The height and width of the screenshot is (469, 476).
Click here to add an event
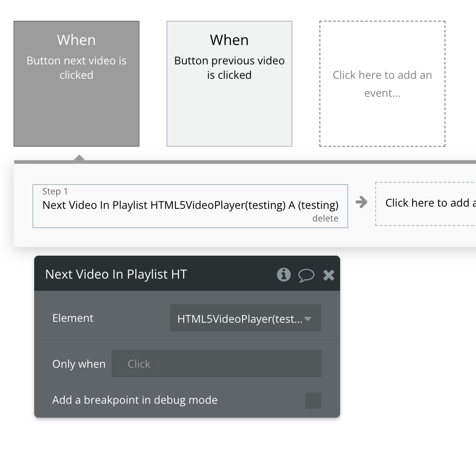click(x=382, y=84)
